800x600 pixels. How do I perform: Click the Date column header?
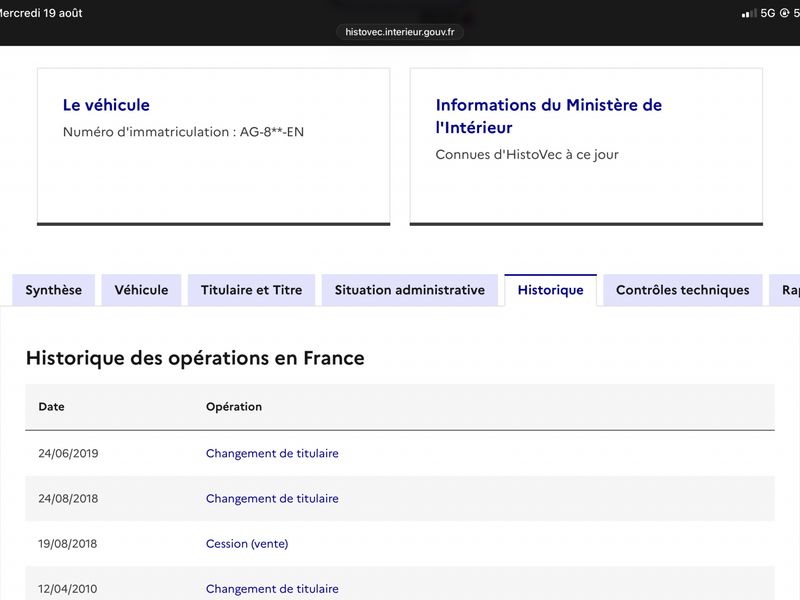pyautogui.click(x=52, y=407)
